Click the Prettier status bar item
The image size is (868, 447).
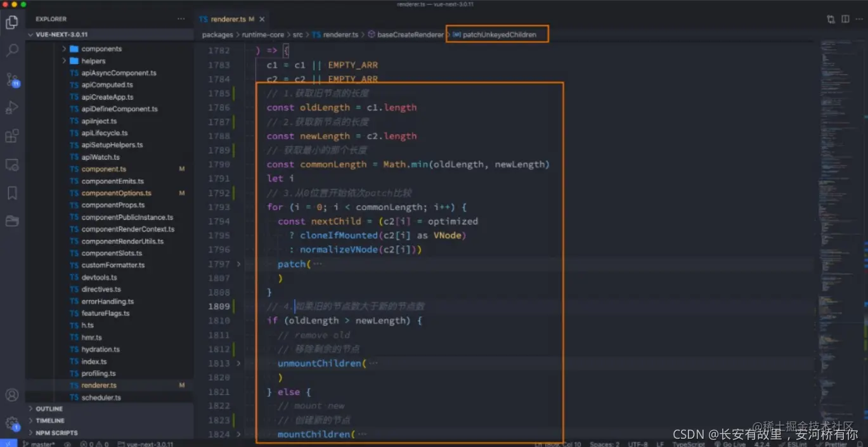click(832, 444)
